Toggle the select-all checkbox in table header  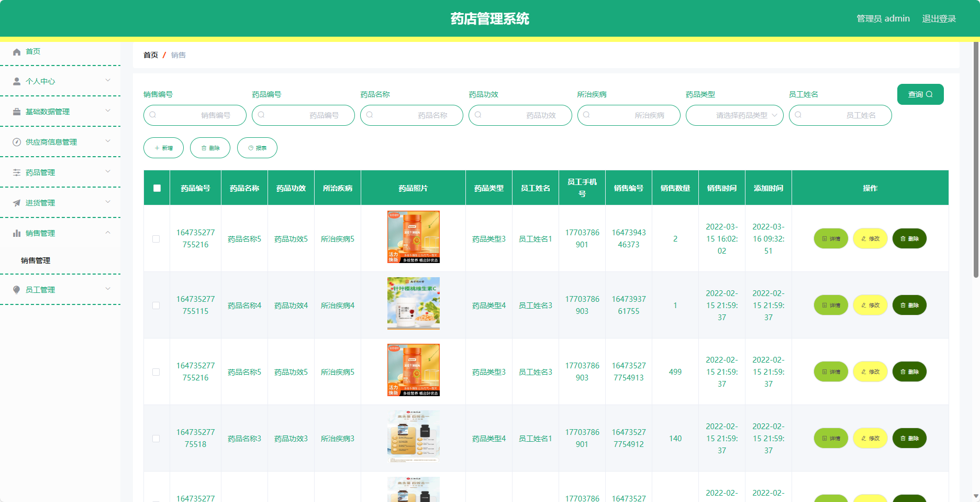pyautogui.click(x=157, y=188)
